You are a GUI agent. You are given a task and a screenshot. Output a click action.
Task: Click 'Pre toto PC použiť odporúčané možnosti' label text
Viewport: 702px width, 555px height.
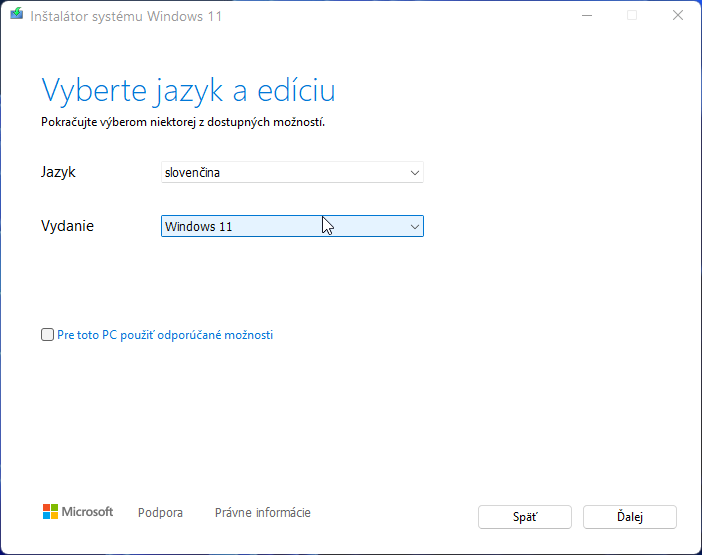coord(165,335)
